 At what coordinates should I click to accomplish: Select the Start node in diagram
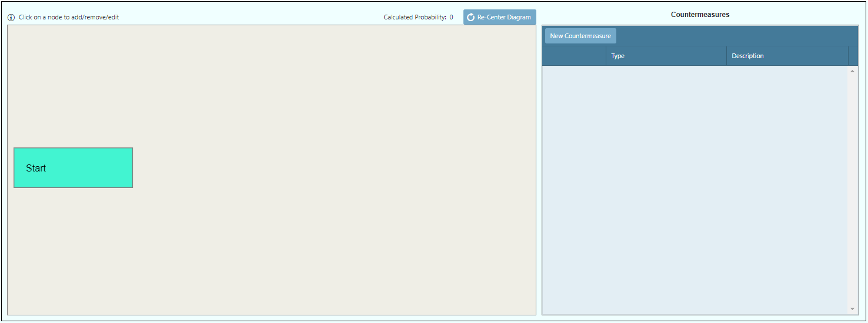pos(74,168)
